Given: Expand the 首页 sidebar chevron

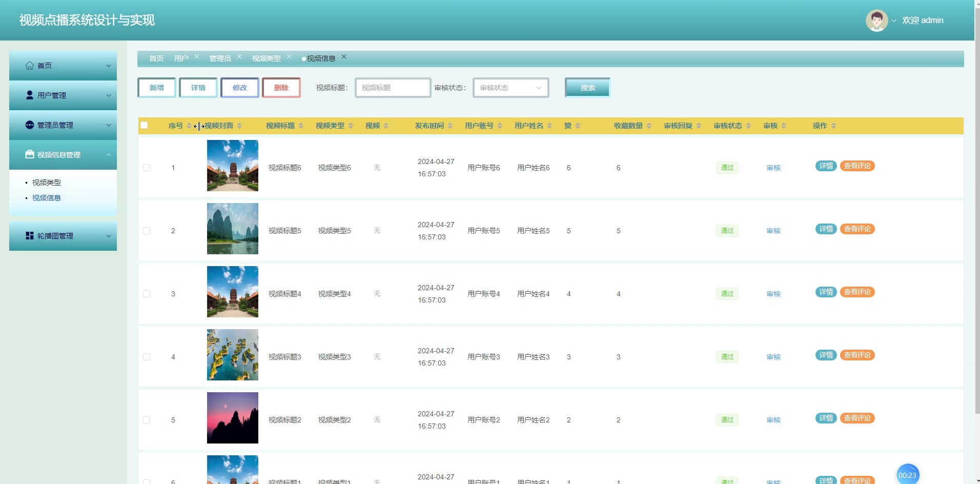Looking at the screenshot, I should [108, 66].
